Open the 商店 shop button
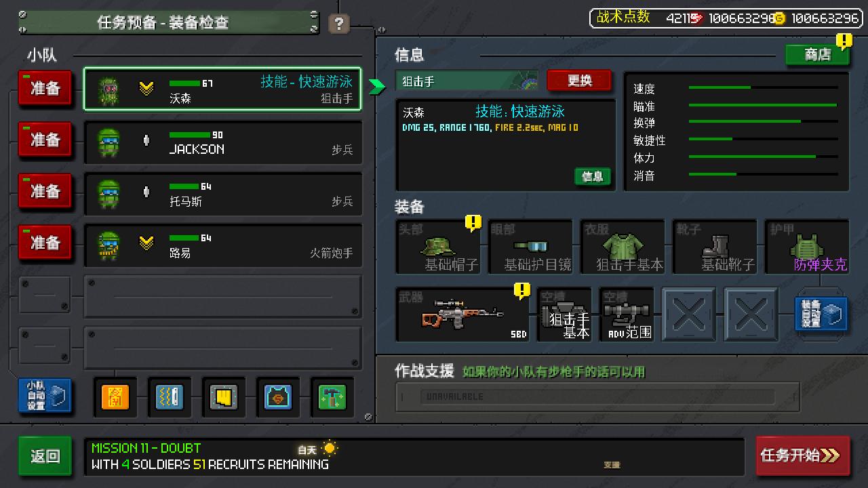Image resolution: width=868 pixels, height=488 pixels. pos(817,55)
